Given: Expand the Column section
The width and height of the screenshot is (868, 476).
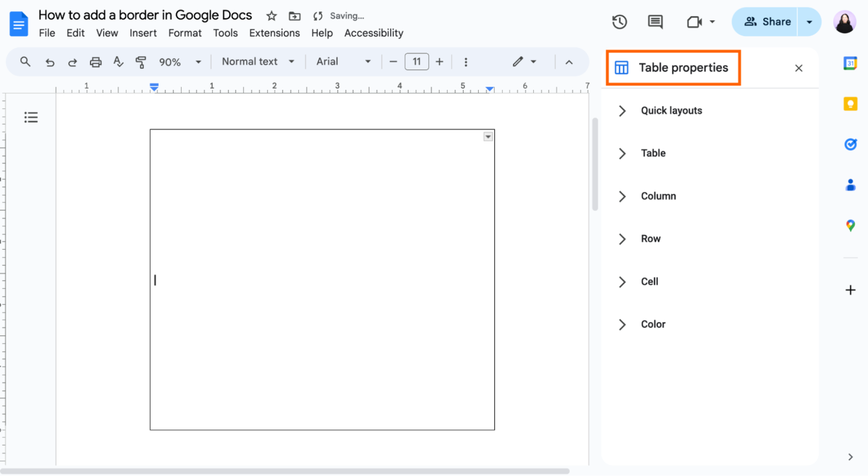Looking at the screenshot, I should click(x=647, y=196).
